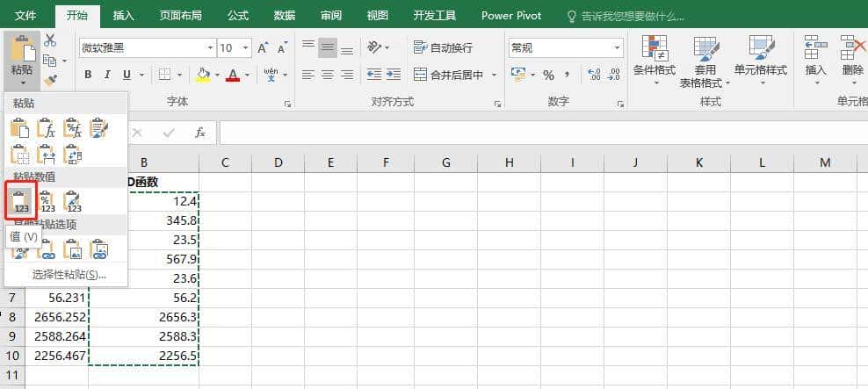Viewport: 868px width, 389px height.
Task: Click the Format Painter brush icon
Action: point(50,80)
